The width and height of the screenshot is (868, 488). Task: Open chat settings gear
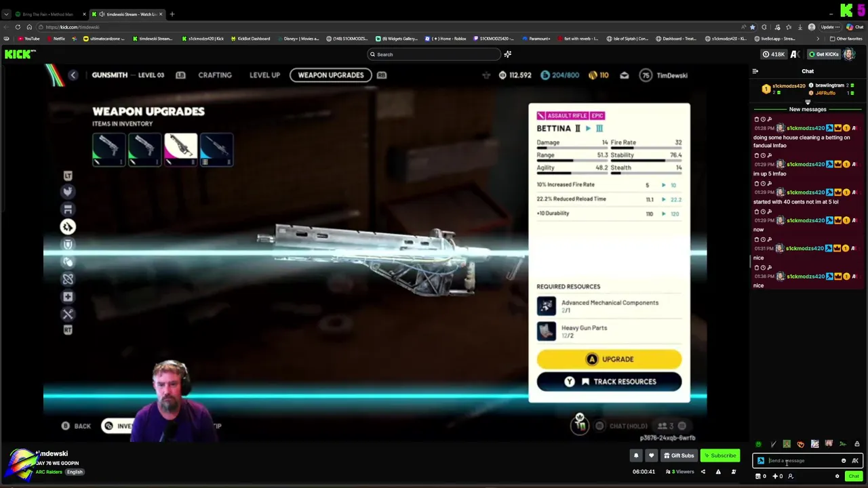click(837, 476)
